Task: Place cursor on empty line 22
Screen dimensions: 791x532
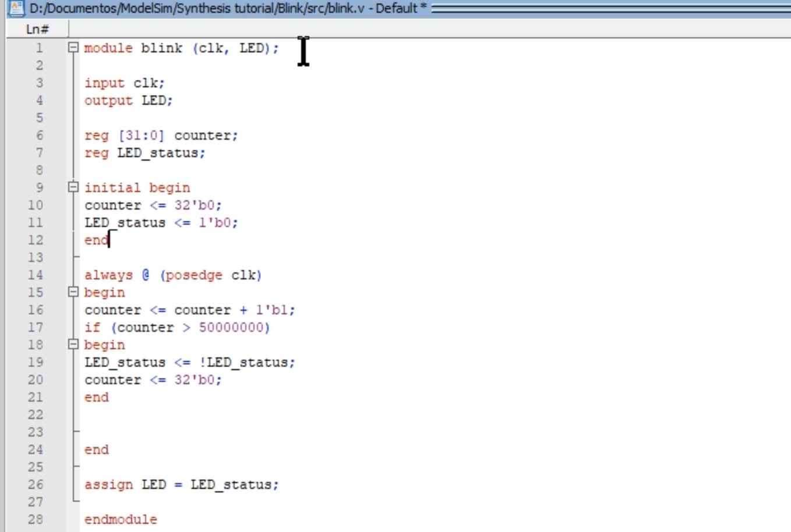Action: point(175,415)
